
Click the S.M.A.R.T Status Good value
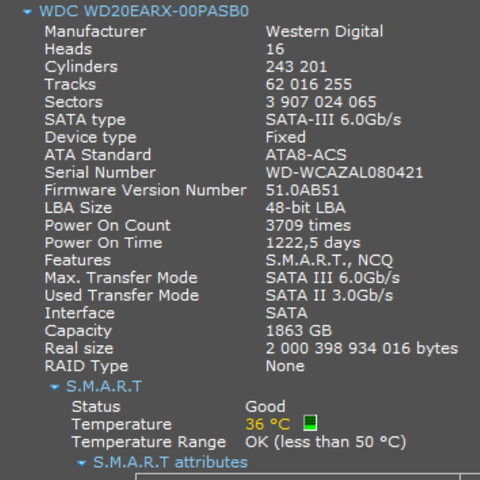265,407
